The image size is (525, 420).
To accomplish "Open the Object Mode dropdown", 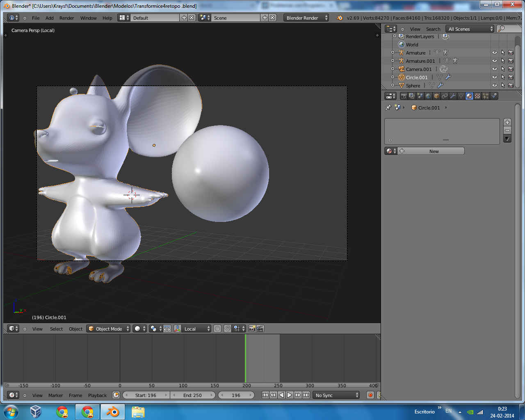I will [109, 329].
